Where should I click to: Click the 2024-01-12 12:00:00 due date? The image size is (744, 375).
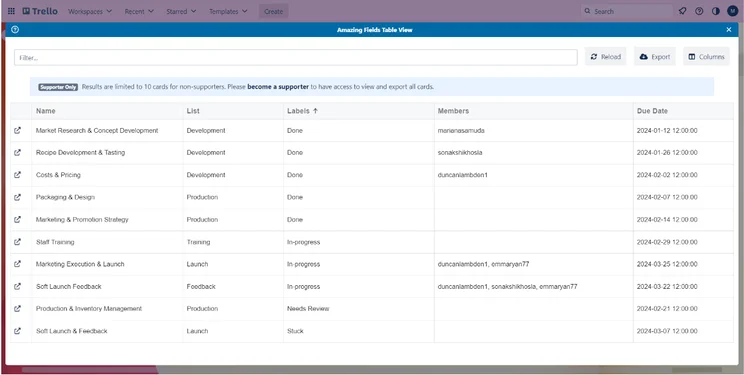667,131
